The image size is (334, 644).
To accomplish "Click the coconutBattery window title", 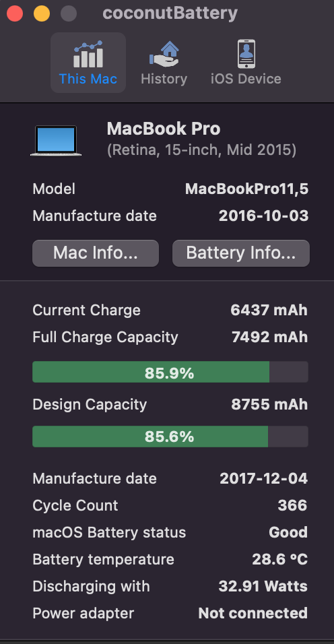I will point(170,13).
